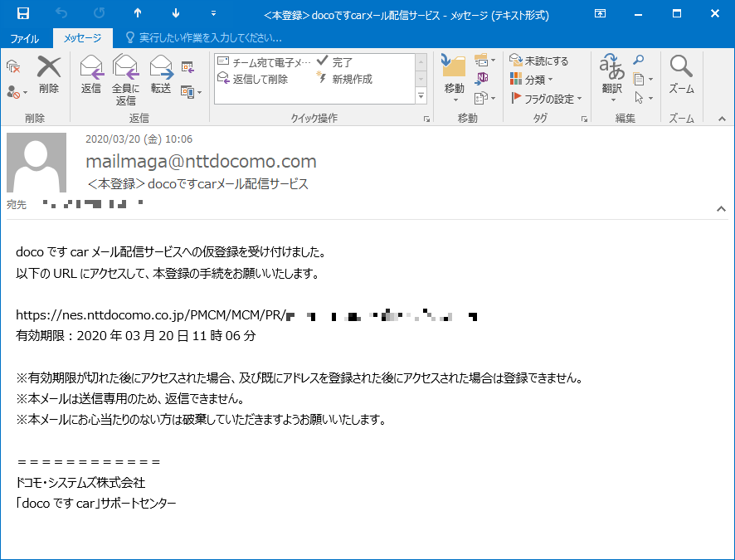The width and height of the screenshot is (735, 560).
Task: Click the date 2020/03/20 (金) 10:06
Action: click(139, 139)
